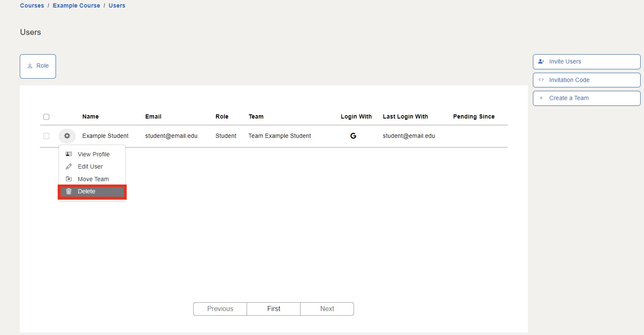Go to Courses breadcrumb link
Screen dimensions: 644x335
(32, 5)
